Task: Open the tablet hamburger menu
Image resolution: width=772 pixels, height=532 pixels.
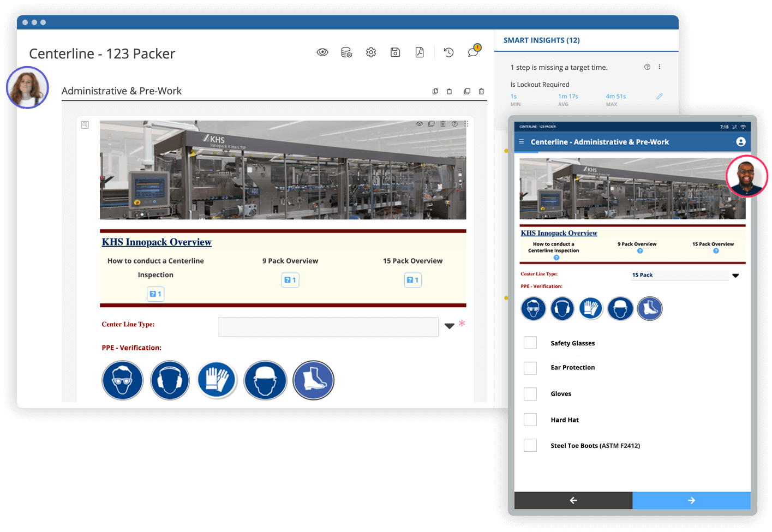Action: point(522,141)
